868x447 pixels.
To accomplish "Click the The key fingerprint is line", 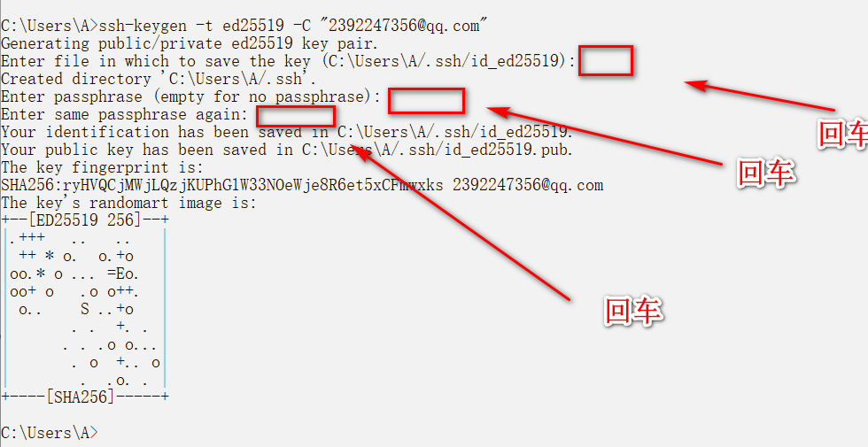I will (x=103, y=167).
